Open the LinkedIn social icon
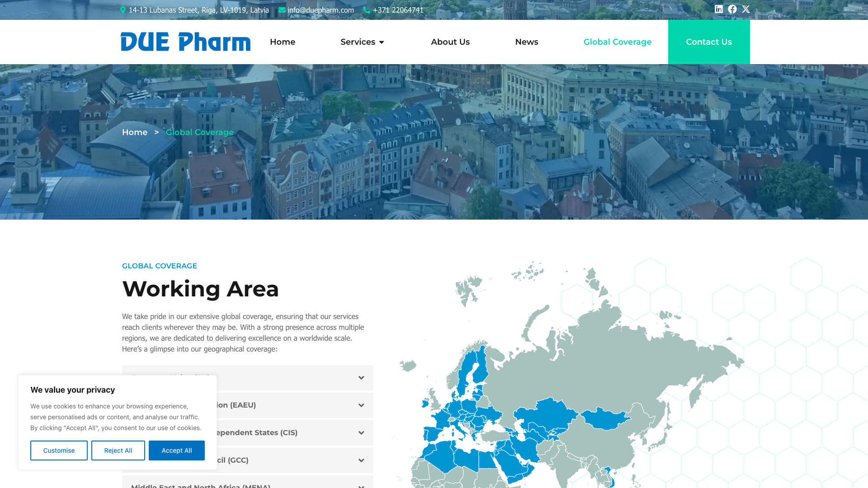868x488 pixels. click(719, 9)
